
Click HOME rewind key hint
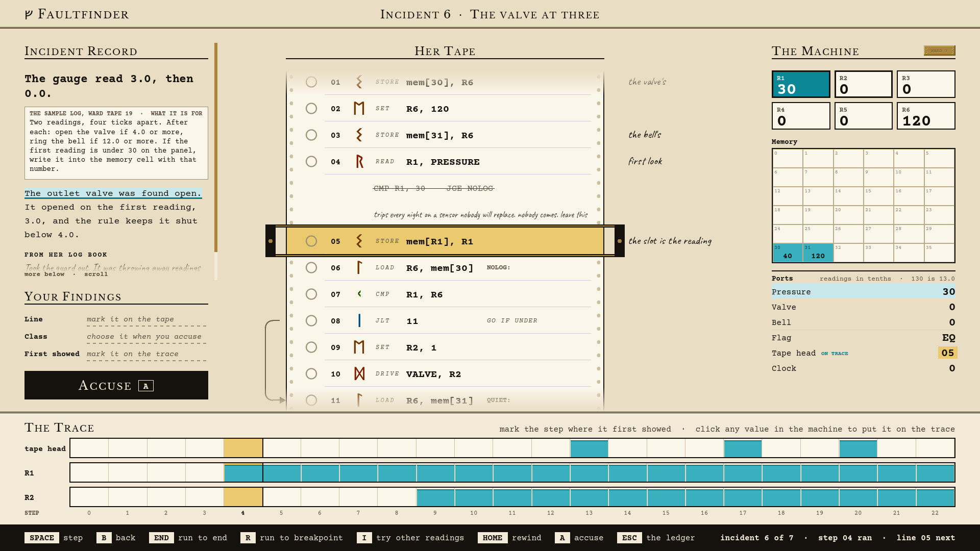(x=510, y=538)
